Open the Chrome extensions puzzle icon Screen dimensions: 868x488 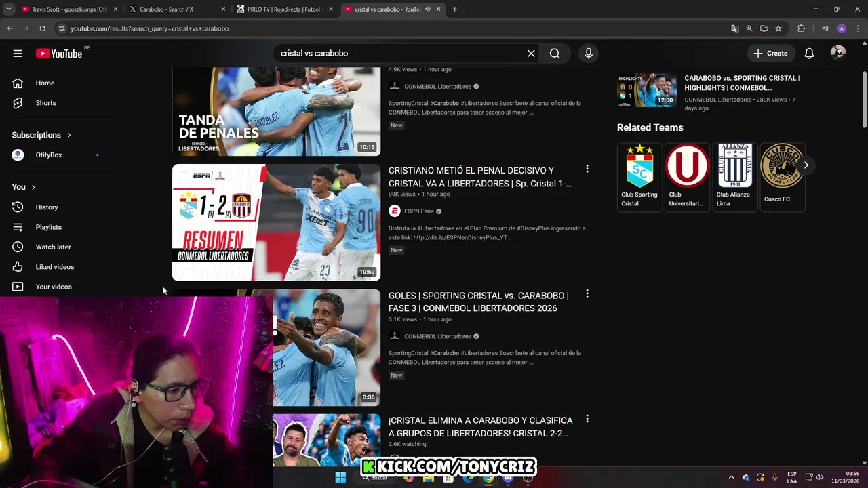[x=801, y=28]
